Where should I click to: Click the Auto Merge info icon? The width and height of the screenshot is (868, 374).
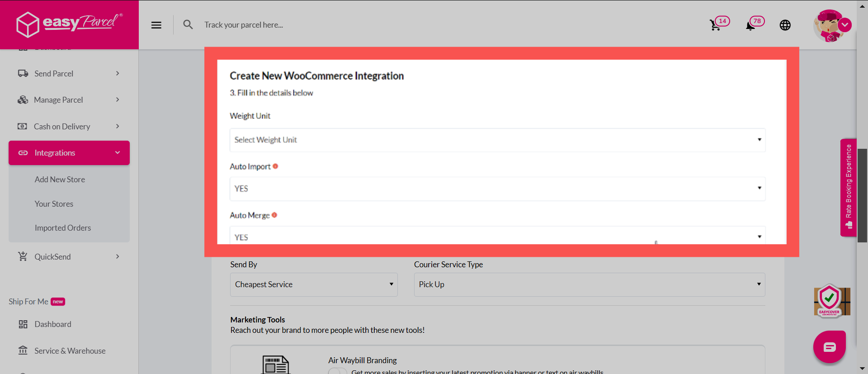(x=274, y=215)
